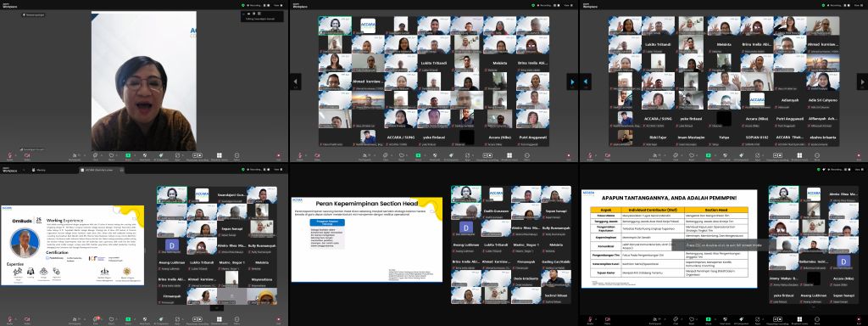Click End in the APAPUN TANTANGANNYA slide window
The image size is (868, 326).
click(860, 320)
